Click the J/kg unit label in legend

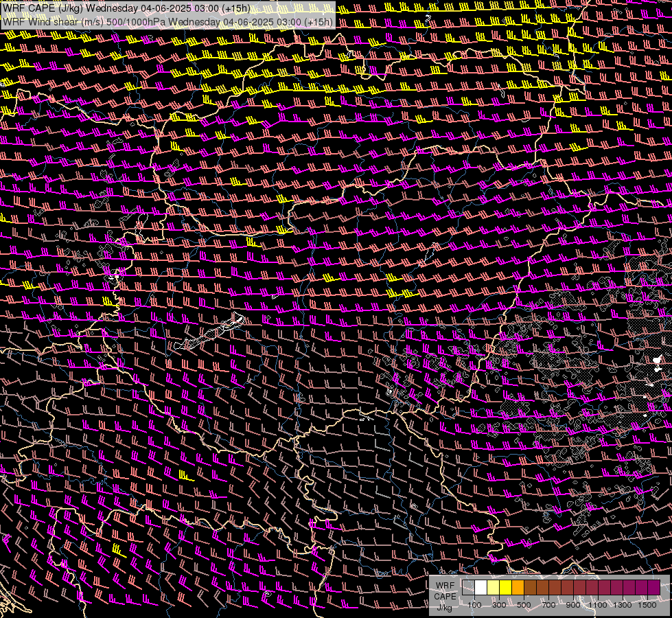(445, 608)
